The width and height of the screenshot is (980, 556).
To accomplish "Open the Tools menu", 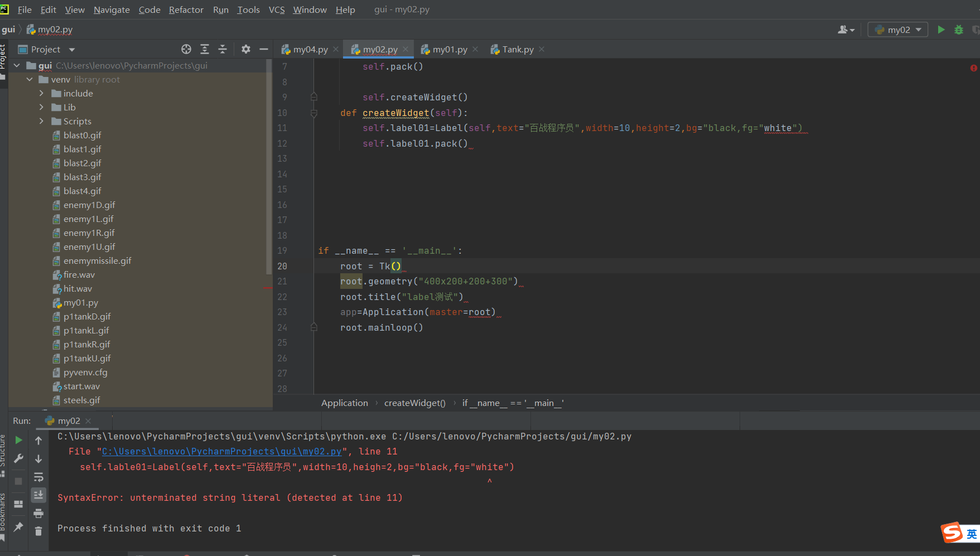I will [x=248, y=9].
